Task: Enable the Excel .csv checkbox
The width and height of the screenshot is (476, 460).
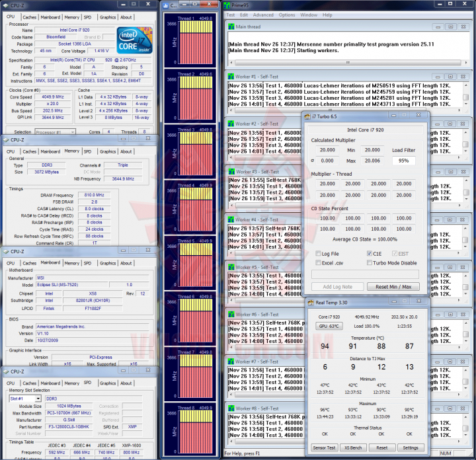Action: point(318,262)
